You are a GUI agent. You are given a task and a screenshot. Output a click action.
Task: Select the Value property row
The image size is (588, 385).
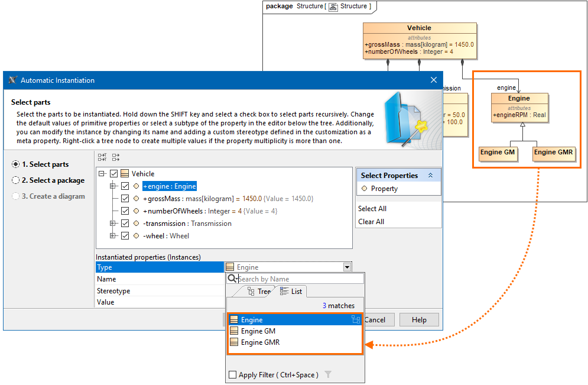160,302
